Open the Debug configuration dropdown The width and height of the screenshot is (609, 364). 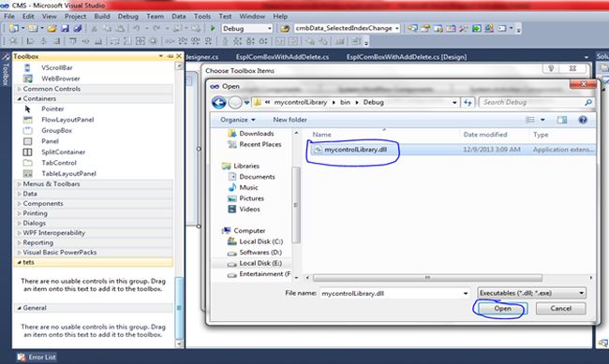[x=247, y=28]
